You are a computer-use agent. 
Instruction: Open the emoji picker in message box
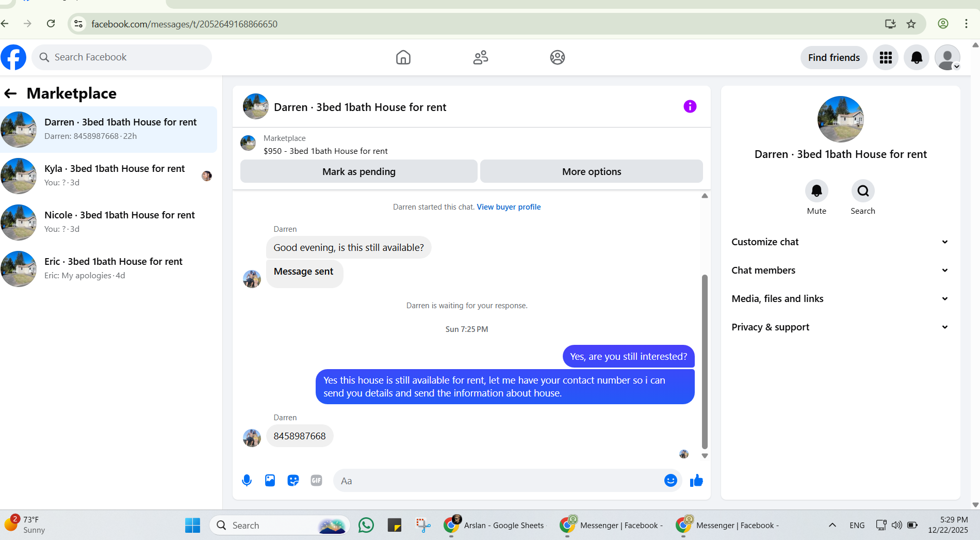[671, 481]
